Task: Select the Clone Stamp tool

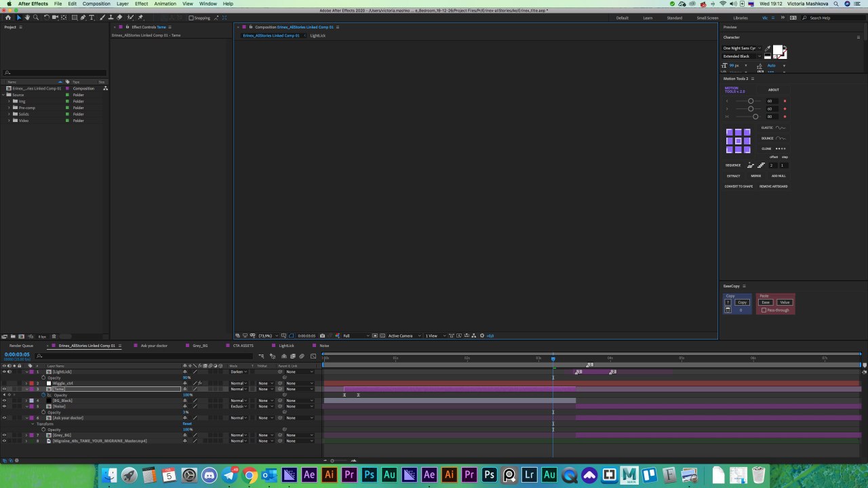Action: [111, 17]
